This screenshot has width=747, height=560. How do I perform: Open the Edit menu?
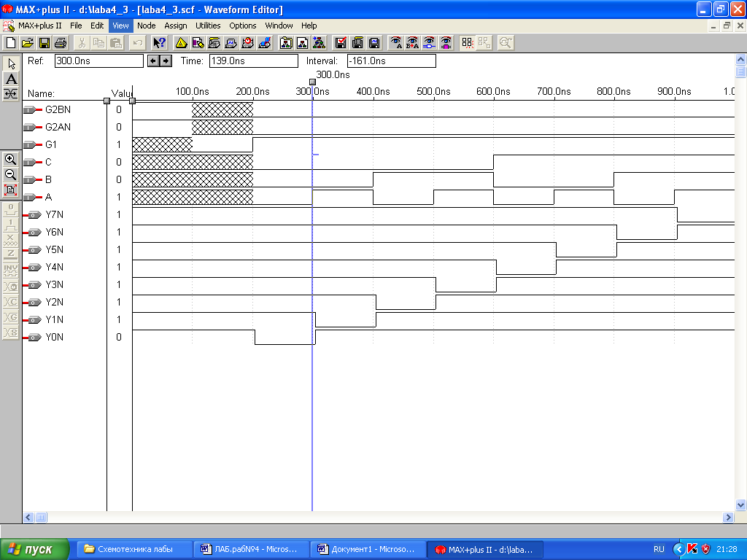(97, 26)
